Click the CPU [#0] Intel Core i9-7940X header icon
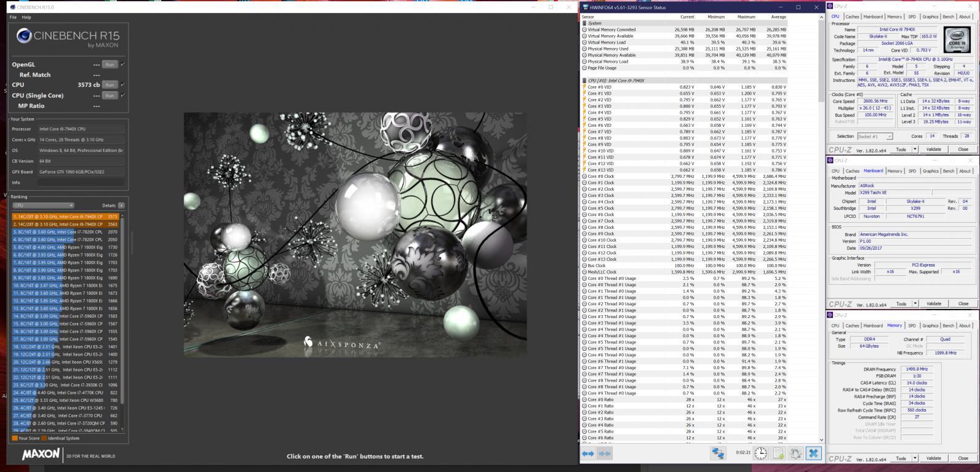980x472 pixels. [x=584, y=81]
